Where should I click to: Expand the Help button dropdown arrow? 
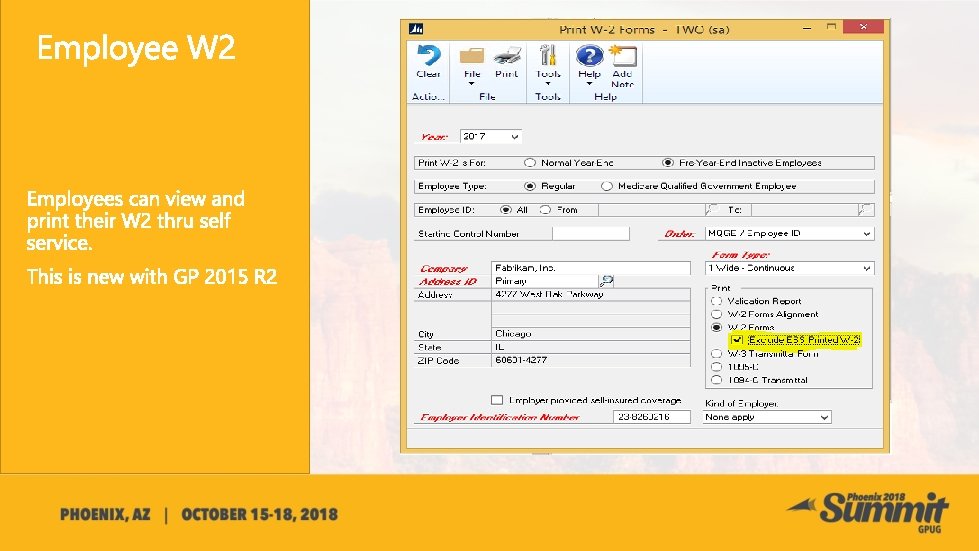click(x=589, y=84)
